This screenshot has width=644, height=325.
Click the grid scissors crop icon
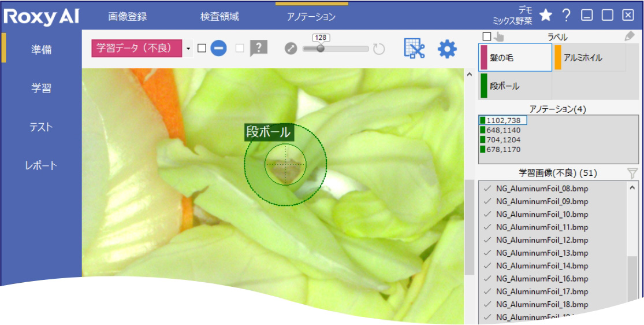[414, 49]
